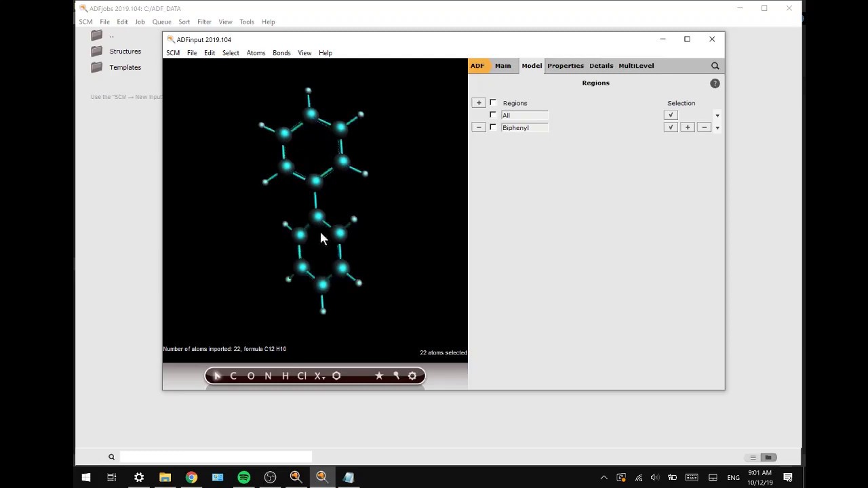Toggle the Regions header checkbox
This screenshot has width=868, height=488.
[493, 103]
